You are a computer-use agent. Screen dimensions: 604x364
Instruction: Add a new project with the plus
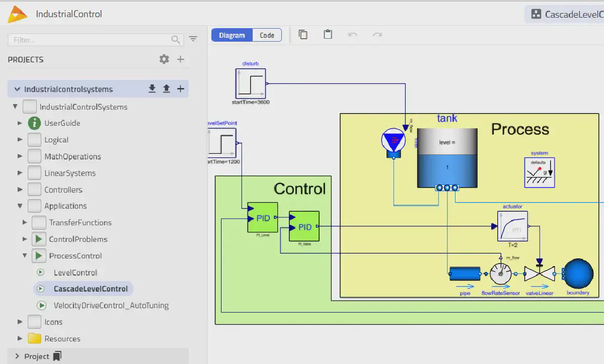(x=181, y=59)
